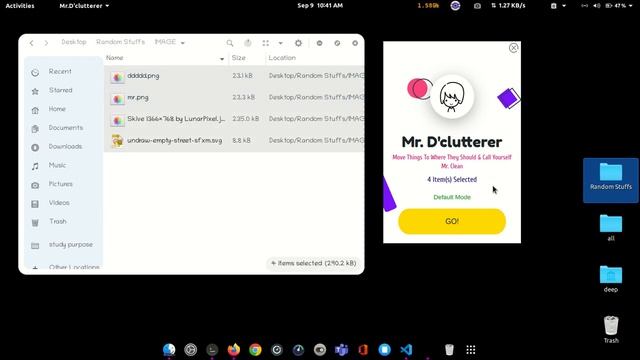Open file manager search

(x=230, y=43)
